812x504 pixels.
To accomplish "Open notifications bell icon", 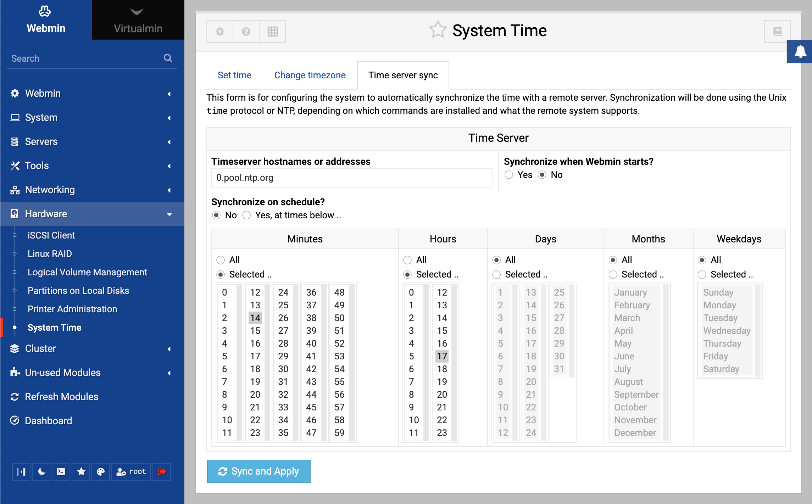I will pos(800,52).
